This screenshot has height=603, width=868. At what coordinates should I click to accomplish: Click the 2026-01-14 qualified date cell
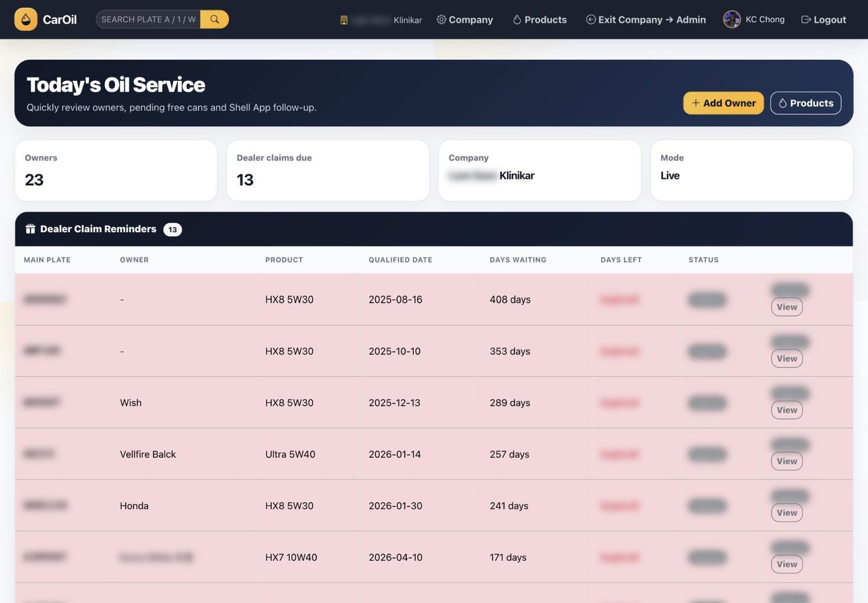[395, 455]
